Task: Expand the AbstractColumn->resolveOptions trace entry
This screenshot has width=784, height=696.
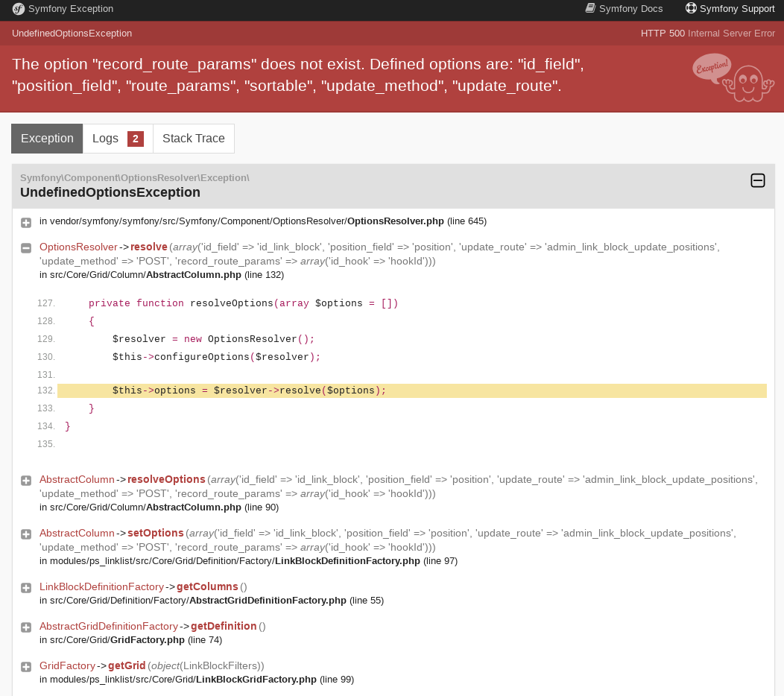Action: coord(26,481)
